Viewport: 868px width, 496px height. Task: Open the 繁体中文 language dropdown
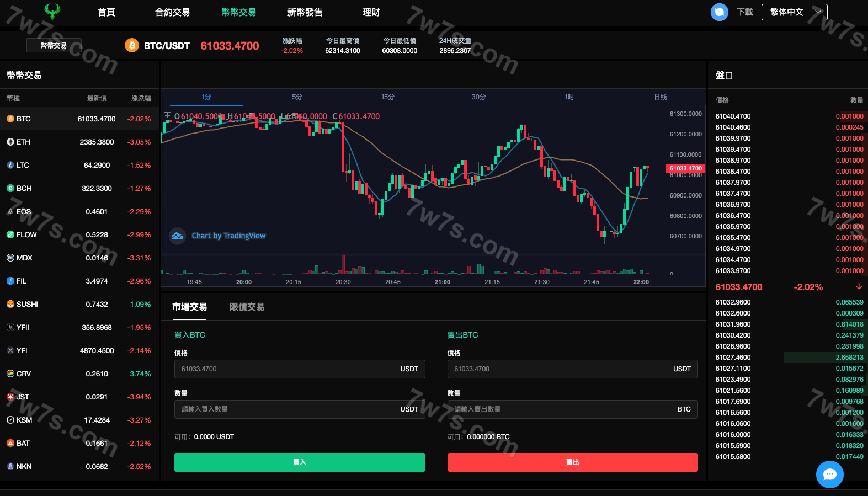click(x=794, y=12)
